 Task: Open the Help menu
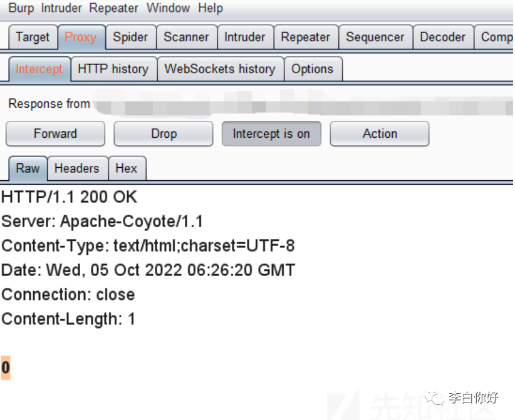(211, 8)
